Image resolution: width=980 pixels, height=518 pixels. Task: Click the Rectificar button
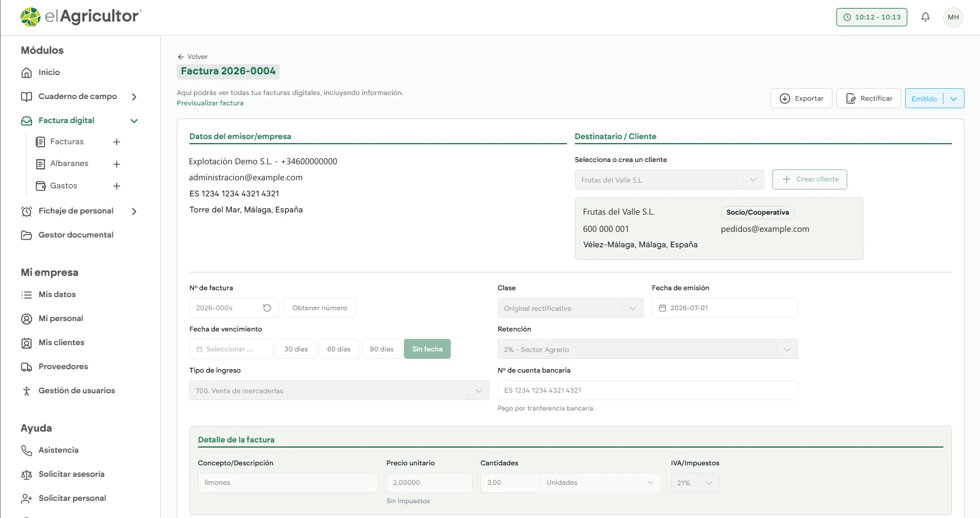868,98
